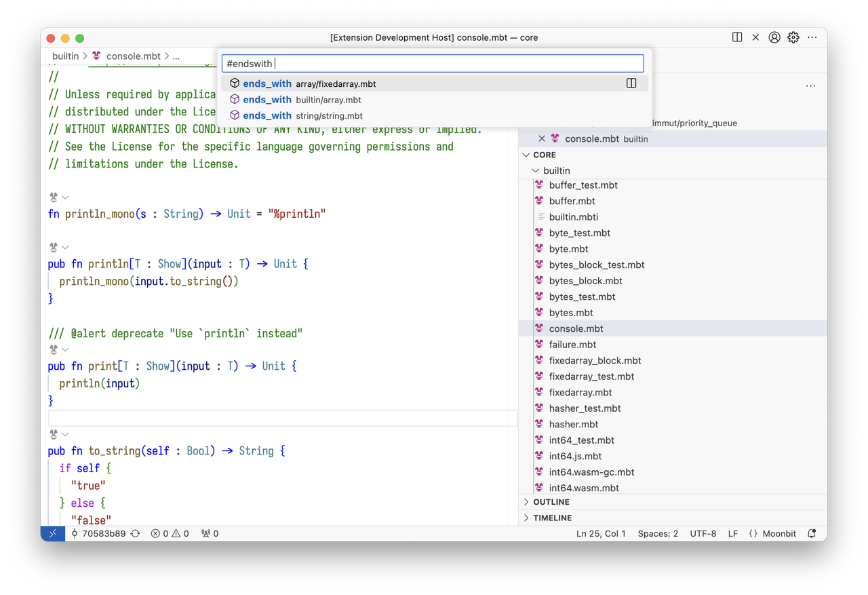Image resolution: width=868 pixels, height=595 pixels.
Task: Open Explorer's more actions ellipsis
Action: 810,86
